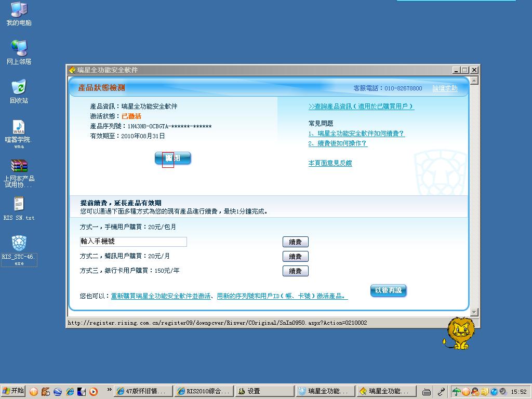This screenshot has width=532, height=399.
Task: Click the keyboard language bar icon
Action: 427,392
